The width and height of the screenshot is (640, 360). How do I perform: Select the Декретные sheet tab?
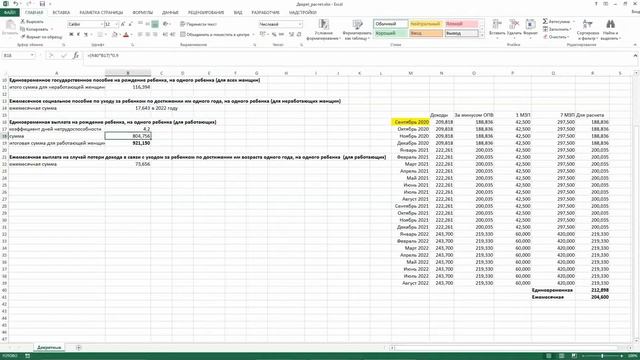point(49,347)
